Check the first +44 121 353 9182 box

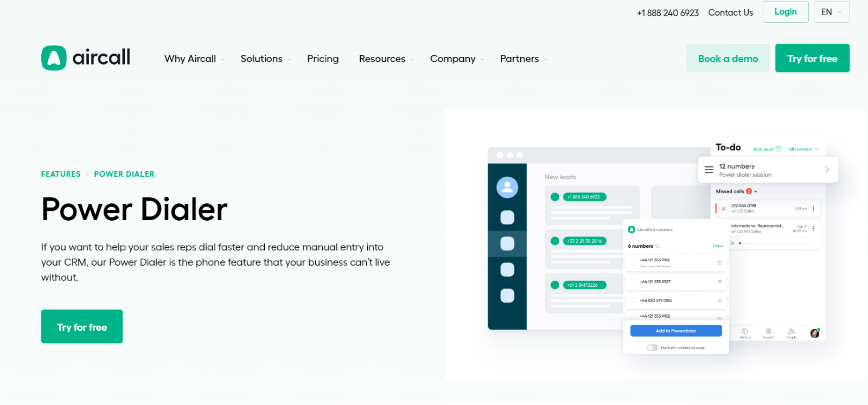click(634, 263)
